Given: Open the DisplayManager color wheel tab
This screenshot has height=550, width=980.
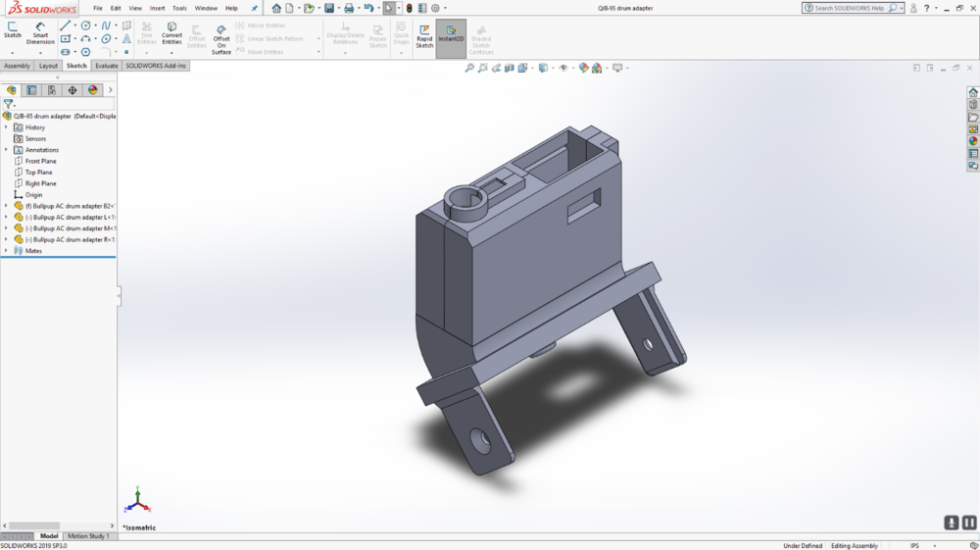Looking at the screenshot, I should click(93, 90).
